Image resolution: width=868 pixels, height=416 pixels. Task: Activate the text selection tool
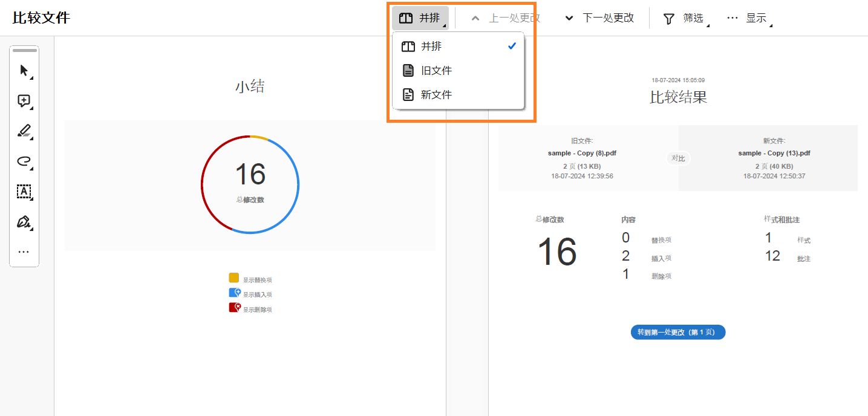[x=24, y=192]
